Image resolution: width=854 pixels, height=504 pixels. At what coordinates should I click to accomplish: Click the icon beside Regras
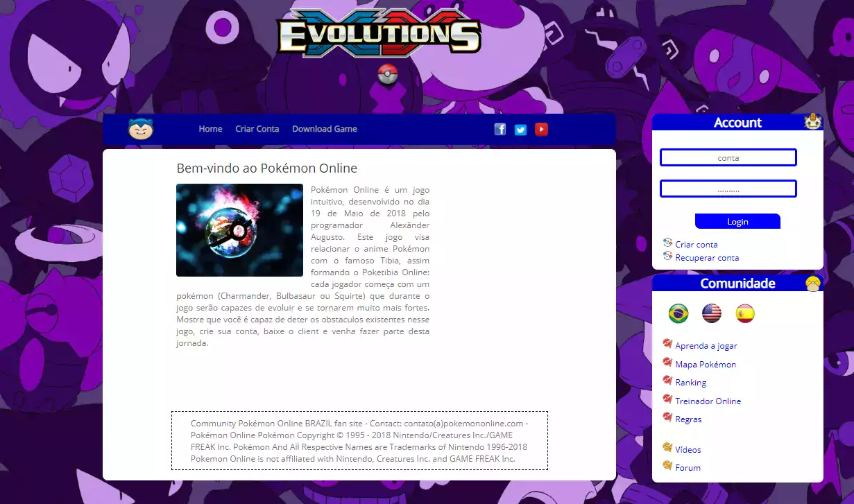(x=667, y=417)
